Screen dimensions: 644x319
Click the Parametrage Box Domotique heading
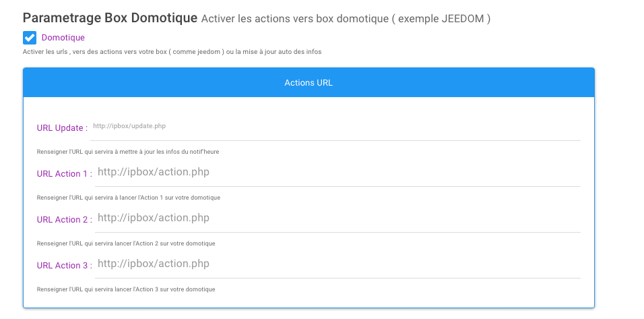110,18
